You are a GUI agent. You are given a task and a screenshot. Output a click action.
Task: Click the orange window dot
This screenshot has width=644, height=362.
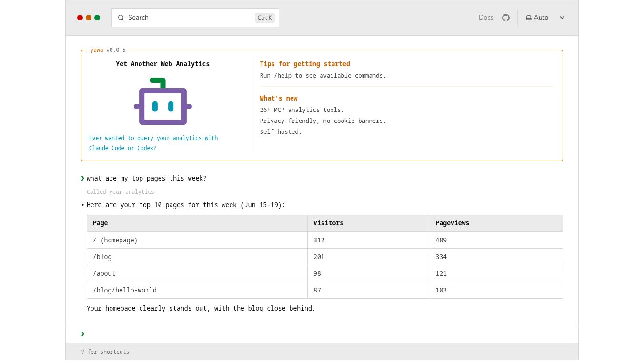point(89,18)
